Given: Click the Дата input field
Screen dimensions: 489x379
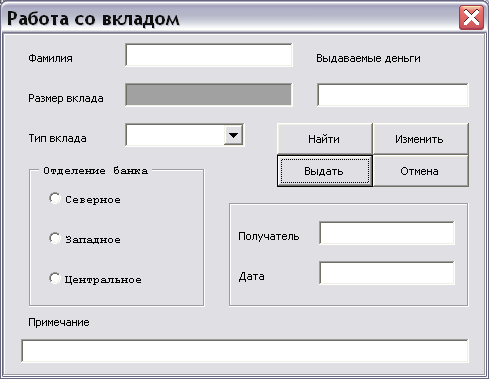Looking at the screenshot, I should pyautogui.click(x=387, y=273).
